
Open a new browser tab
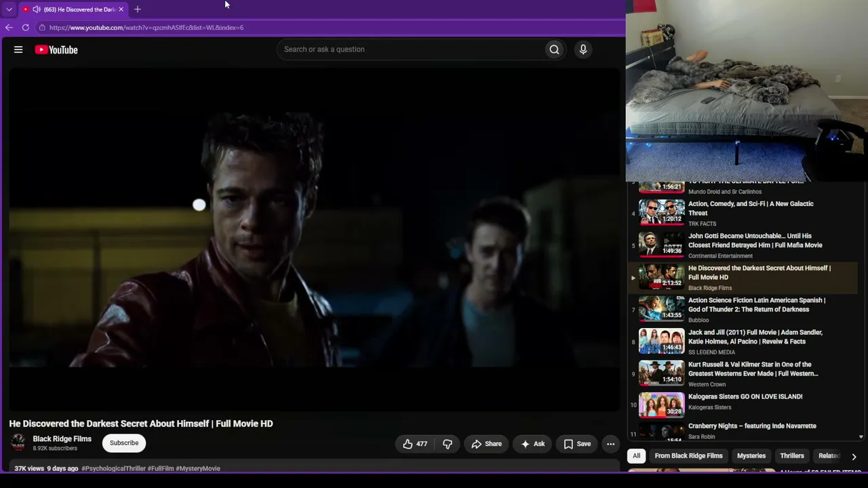pyautogui.click(x=138, y=9)
